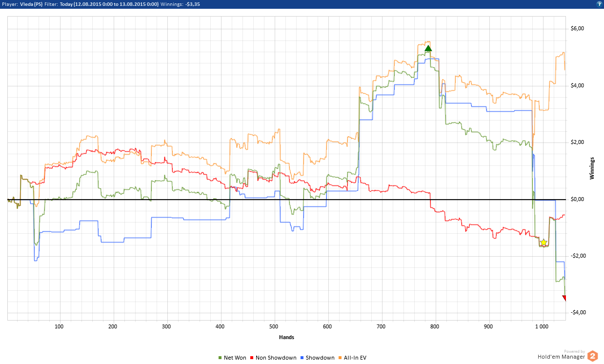Toggle the All-In EV legend entry

352,358
